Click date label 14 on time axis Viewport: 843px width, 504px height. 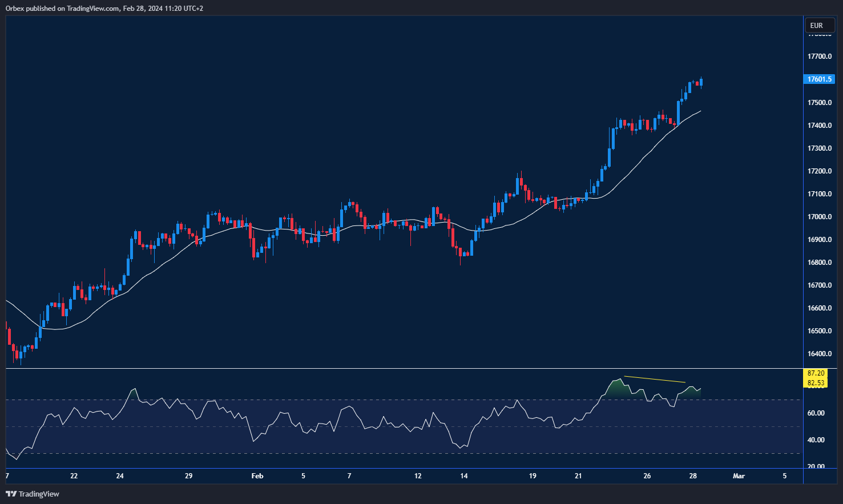[464, 476]
